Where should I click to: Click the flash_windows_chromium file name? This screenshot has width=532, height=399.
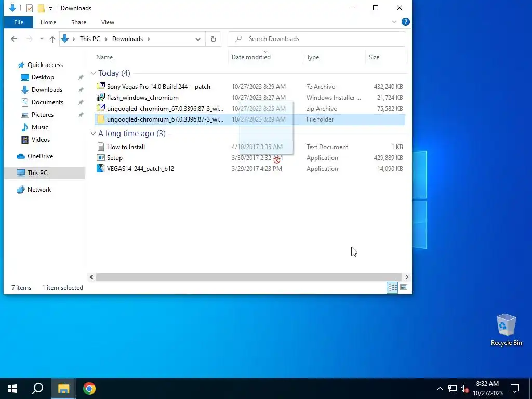pos(142,98)
